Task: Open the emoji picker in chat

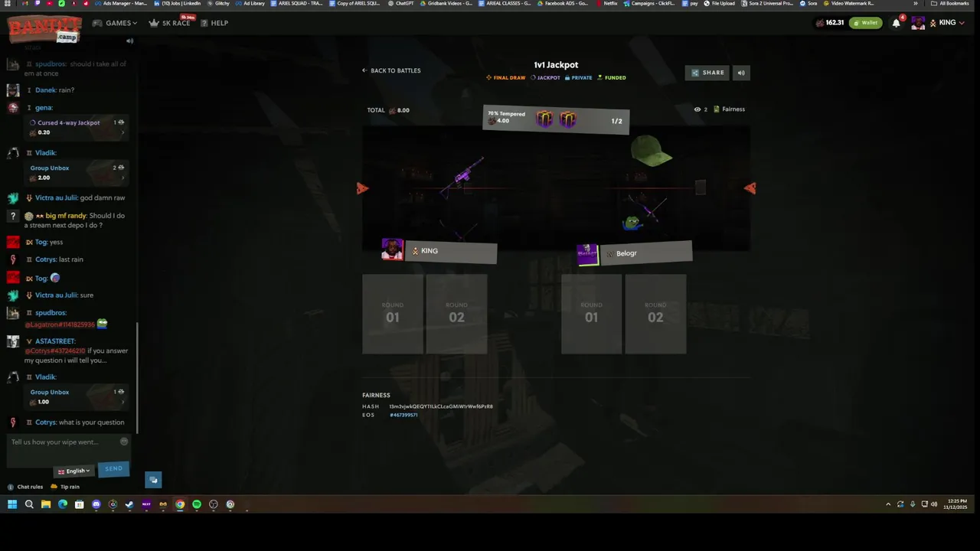Action: (124, 442)
